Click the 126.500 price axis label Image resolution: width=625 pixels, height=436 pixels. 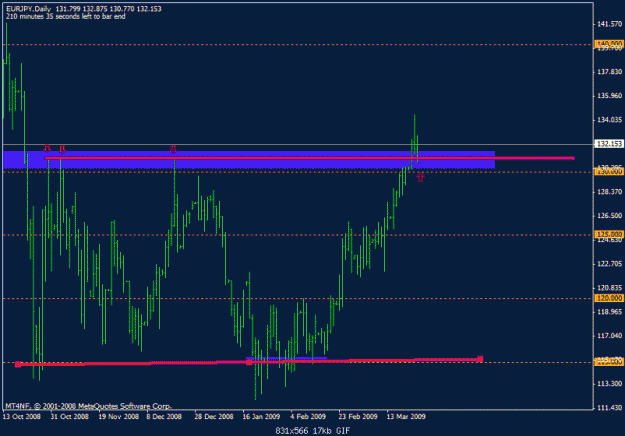(609, 216)
